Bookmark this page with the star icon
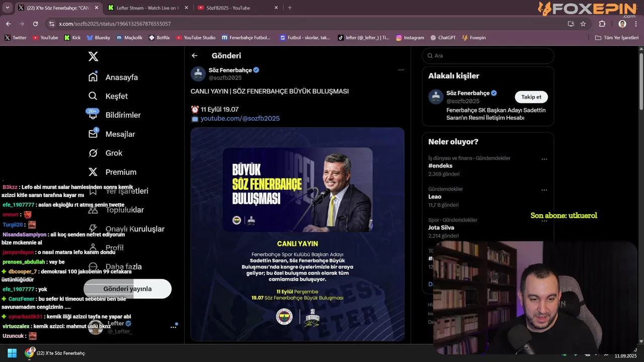 coord(583,24)
